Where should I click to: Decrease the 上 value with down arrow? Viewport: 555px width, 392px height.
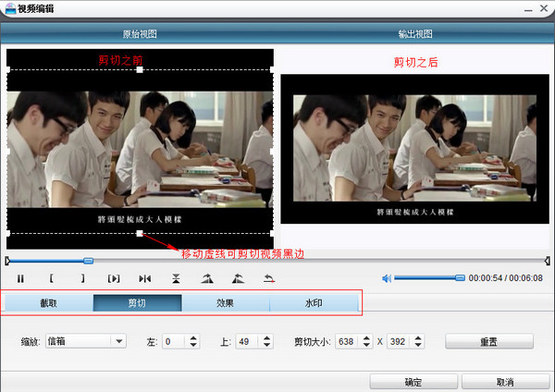(x=267, y=345)
